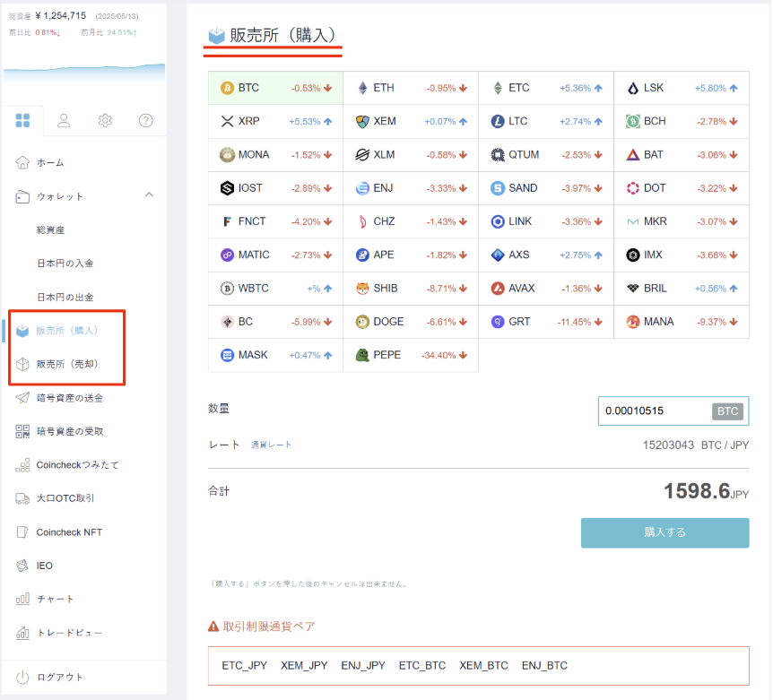Screen dimensions: 773x700
Task: Click the MASK coin icon
Action: (x=227, y=355)
